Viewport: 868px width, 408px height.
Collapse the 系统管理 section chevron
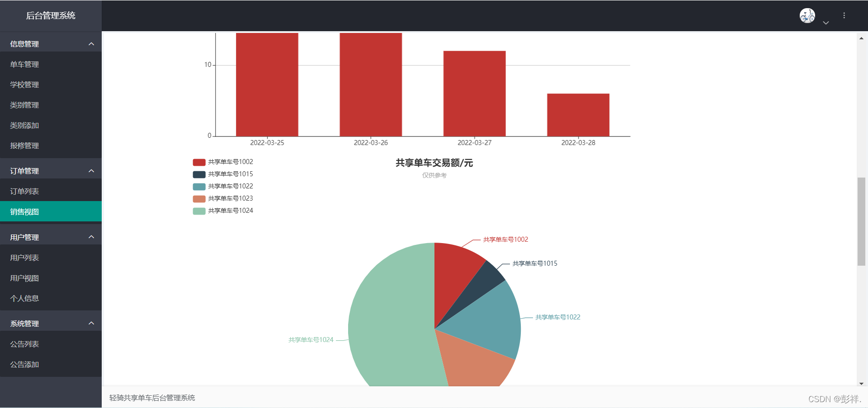coord(91,323)
